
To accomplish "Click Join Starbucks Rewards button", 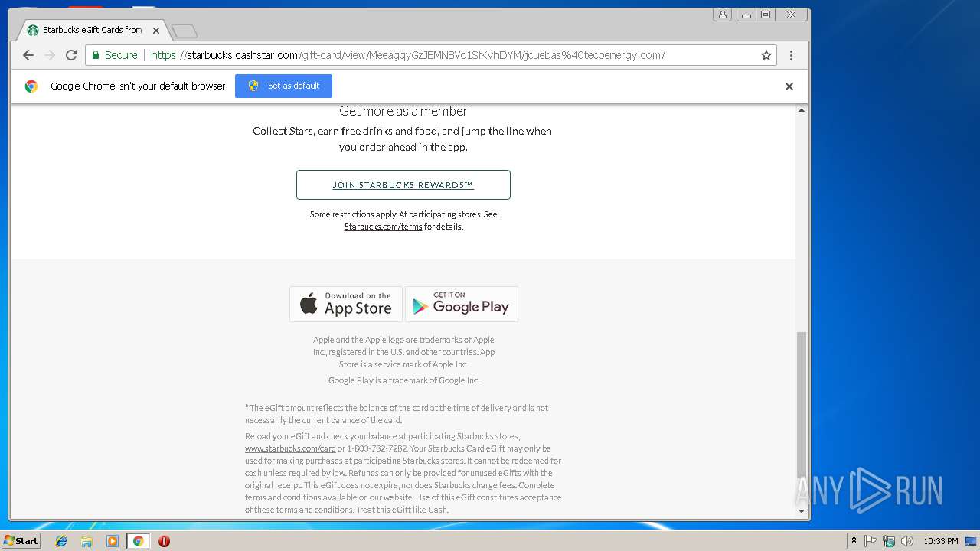I will pyautogui.click(x=403, y=184).
